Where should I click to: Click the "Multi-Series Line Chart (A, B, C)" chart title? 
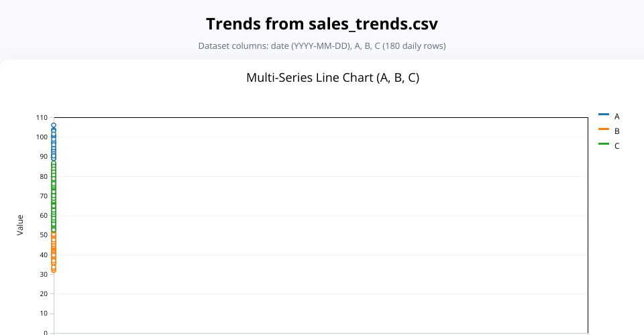(333, 77)
